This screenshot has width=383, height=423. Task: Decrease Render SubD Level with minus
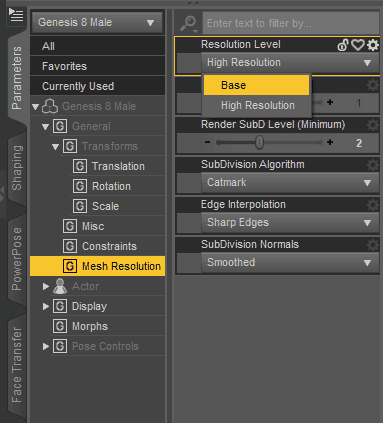point(207,143)
